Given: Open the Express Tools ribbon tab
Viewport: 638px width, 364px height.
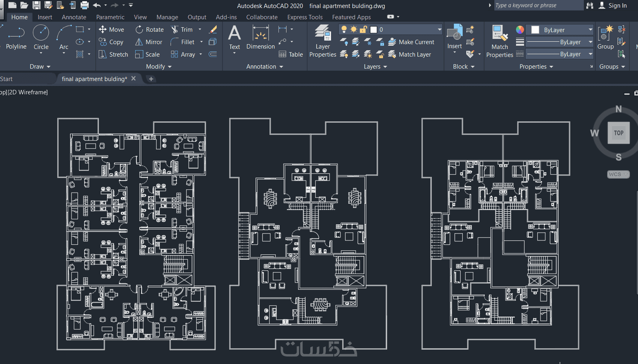Looking at the screenshot, I should tap(305, 17).
